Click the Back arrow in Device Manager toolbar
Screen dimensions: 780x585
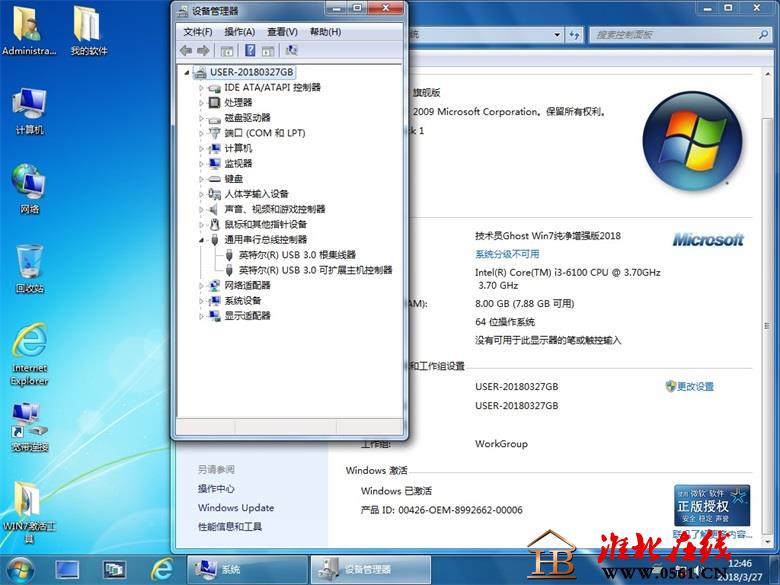click(186, 51)
